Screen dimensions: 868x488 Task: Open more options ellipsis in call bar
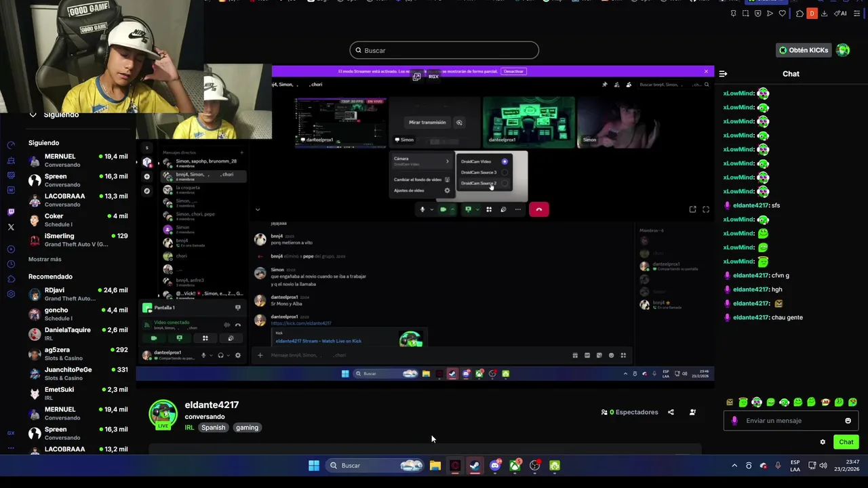tap(518, 209)
